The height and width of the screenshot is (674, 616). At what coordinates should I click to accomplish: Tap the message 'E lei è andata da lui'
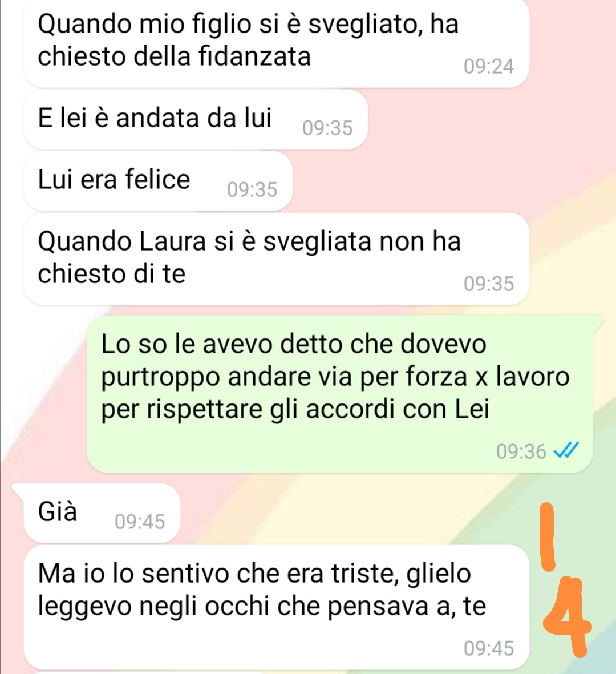pyautogui.click(x=196, y=119)
